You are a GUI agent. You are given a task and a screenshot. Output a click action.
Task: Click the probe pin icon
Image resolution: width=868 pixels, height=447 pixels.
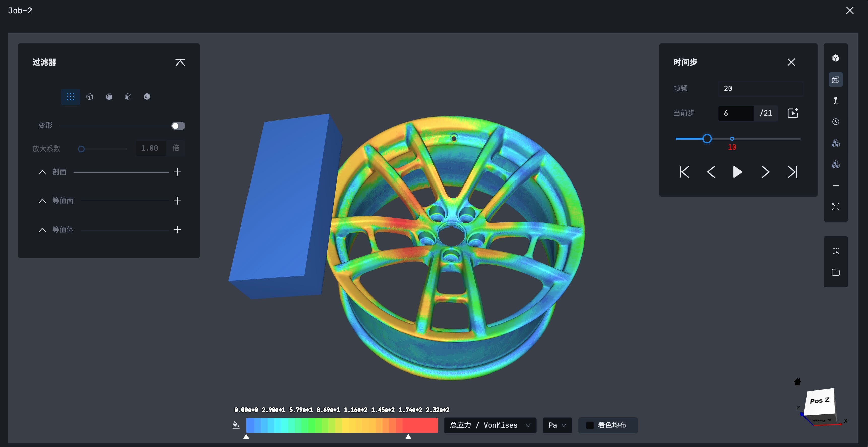(x=836, y=101)
